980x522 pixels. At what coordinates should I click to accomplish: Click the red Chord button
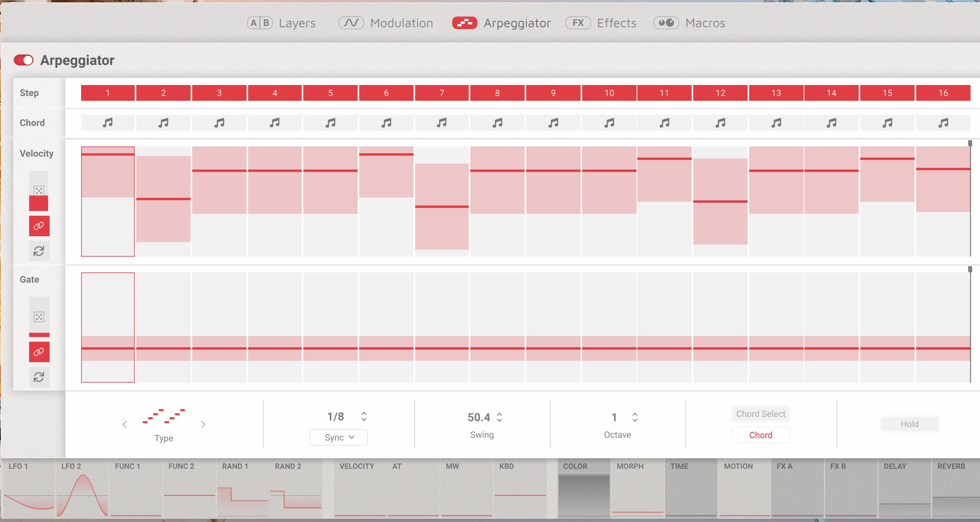(760, 435)
